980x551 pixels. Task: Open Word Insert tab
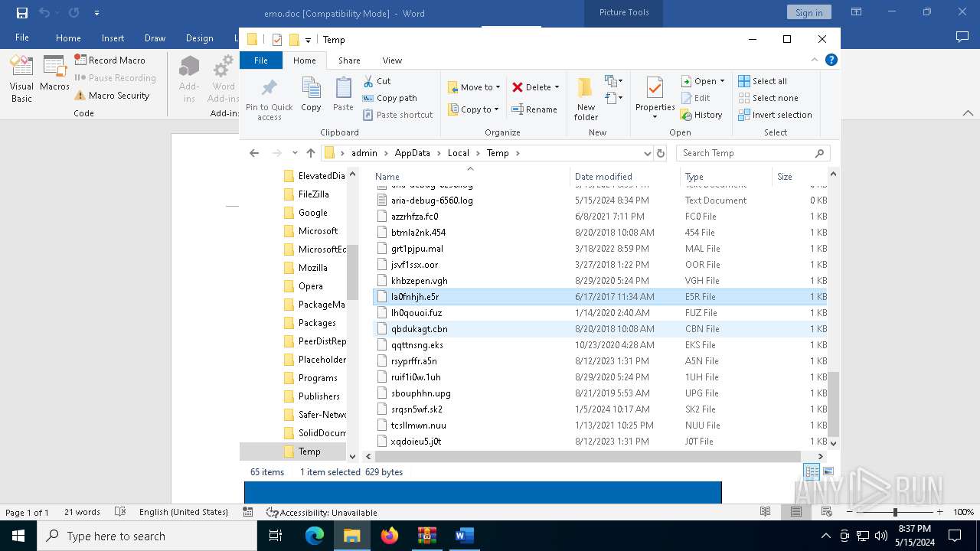[x=113, y=38]
